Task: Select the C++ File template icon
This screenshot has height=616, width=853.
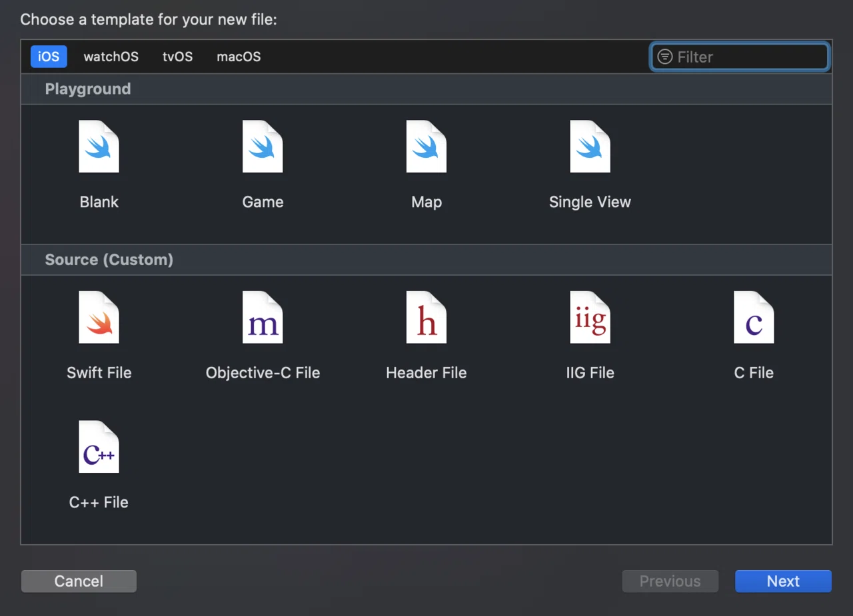Action: [99, 447]
